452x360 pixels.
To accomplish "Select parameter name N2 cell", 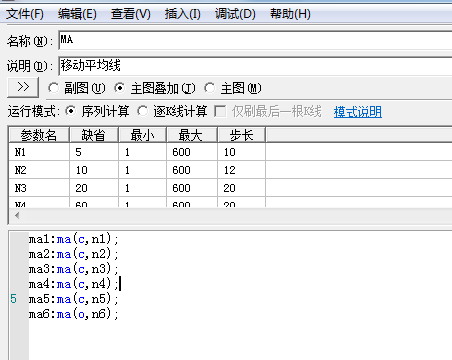I will click(x=39, y=170).
